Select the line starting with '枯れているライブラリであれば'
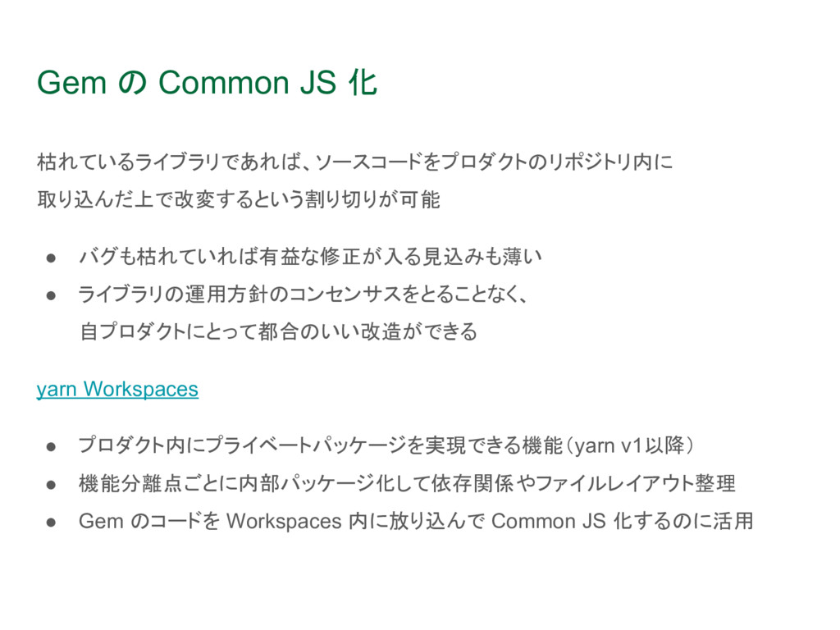Screen dimensions: 840x630 coord(354,162)
